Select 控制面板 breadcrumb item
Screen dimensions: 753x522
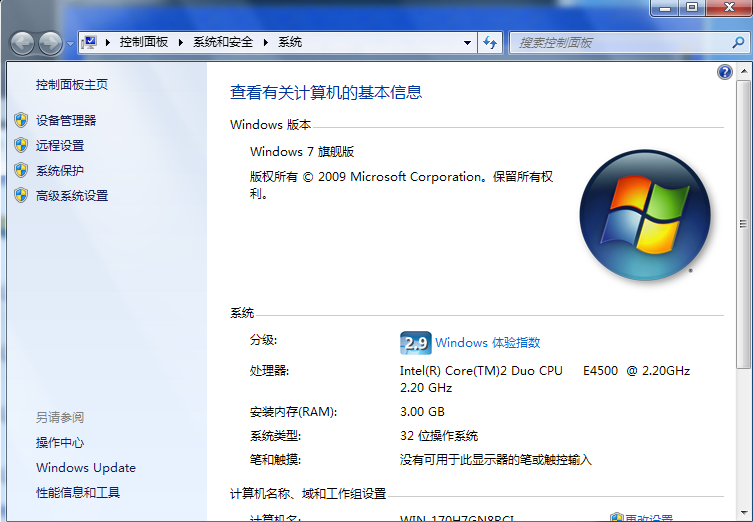tap(144, 42)
